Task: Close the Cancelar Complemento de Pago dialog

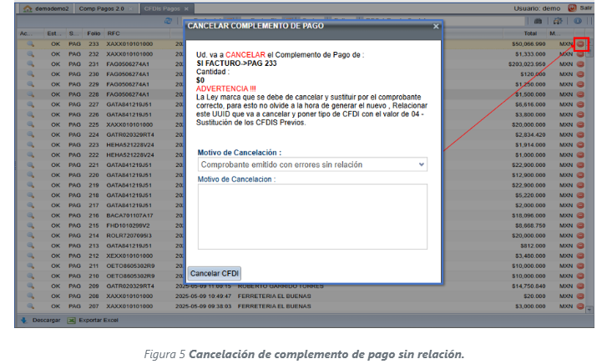Action: coord(435,27)
